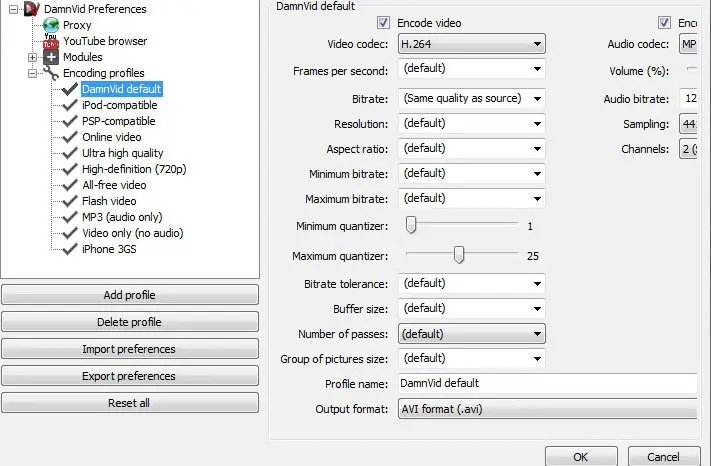Click the checkmark icon beside iPod-compatible
Viewport: 711px width, 466px height.
pyautogui.click(x=70, y=105)
